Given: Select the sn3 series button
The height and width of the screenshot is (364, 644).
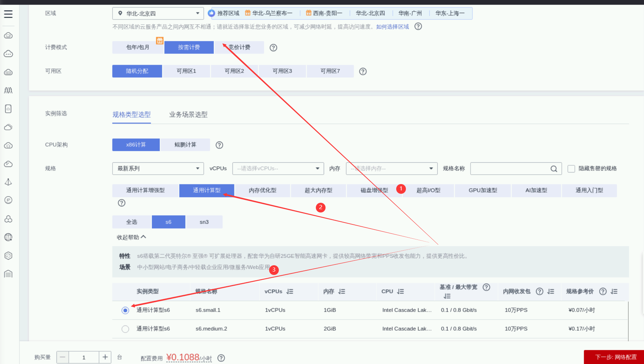Looking at the screenshot, I should pyautogui.click(x=204, y=222).
